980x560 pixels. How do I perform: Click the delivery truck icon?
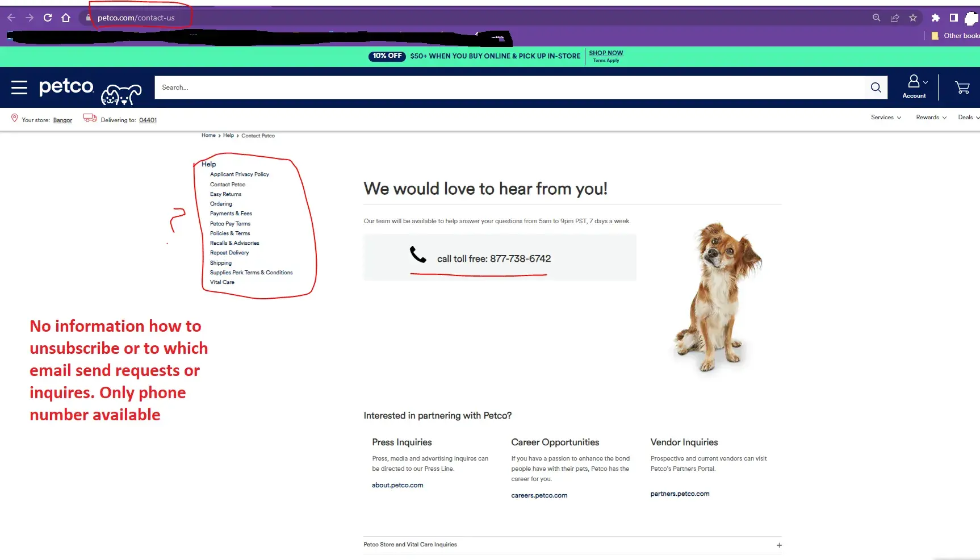[x=90, y=118]
